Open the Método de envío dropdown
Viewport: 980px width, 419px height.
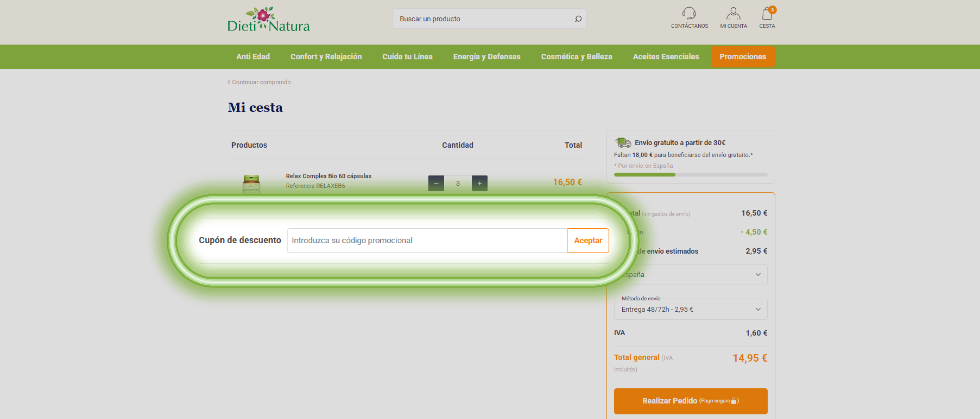(x=690, y=309)
